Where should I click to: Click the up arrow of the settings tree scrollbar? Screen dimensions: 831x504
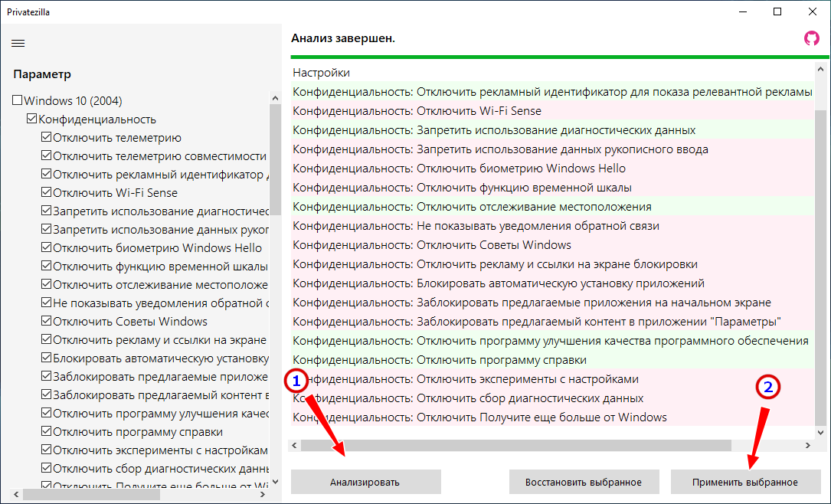(274, 98)
